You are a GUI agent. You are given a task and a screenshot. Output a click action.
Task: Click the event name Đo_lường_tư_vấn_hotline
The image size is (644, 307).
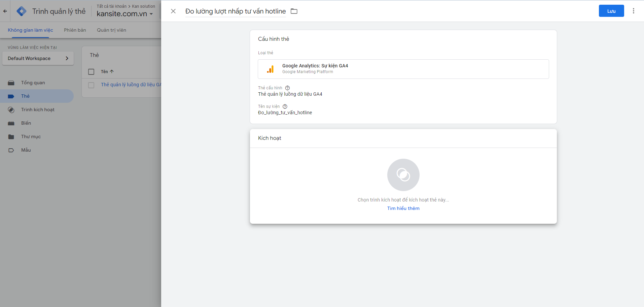(285, 113)
